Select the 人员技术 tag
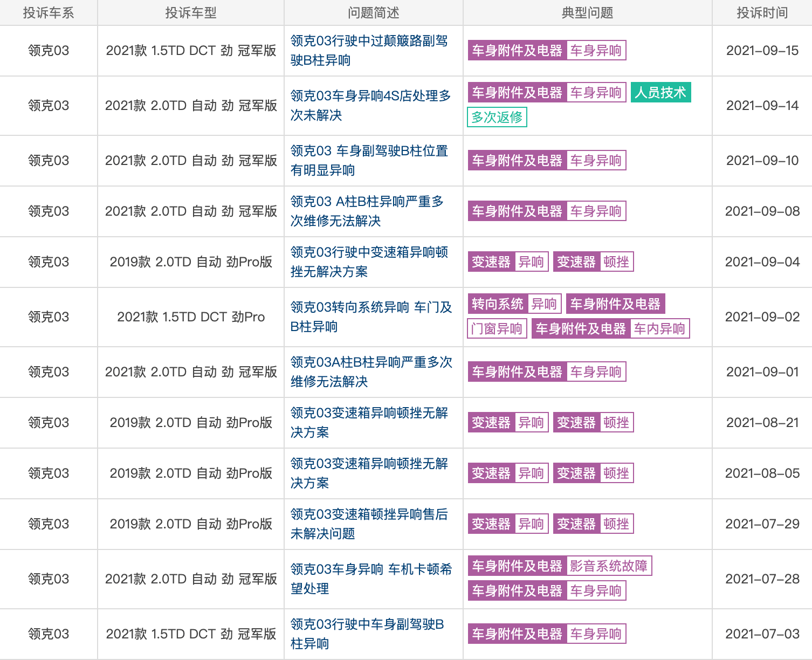 (x=661, y=92)
